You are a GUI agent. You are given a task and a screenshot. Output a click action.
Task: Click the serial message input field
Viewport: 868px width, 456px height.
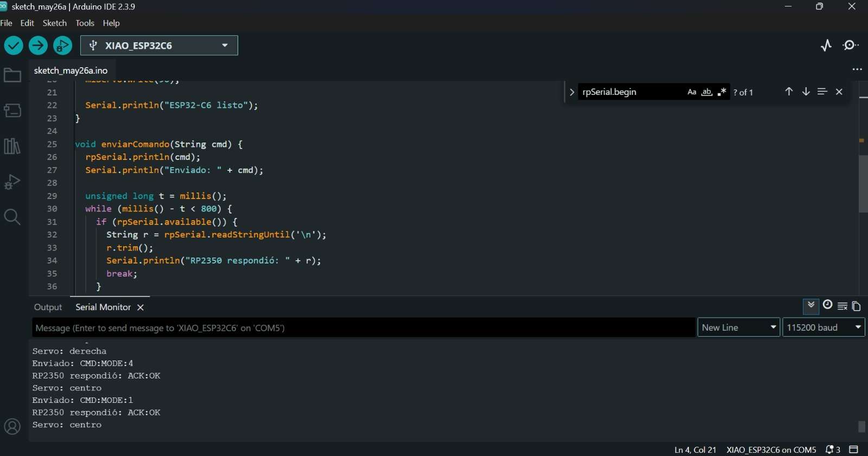pos(364,327)
